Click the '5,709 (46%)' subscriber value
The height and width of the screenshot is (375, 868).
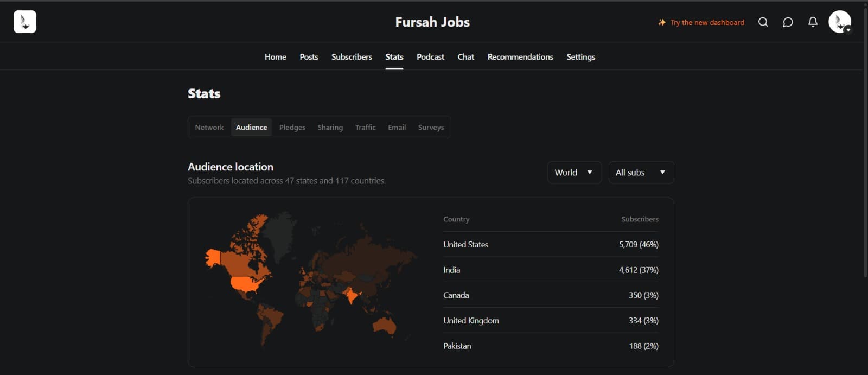pyautogui.click(x=639, y=245)
